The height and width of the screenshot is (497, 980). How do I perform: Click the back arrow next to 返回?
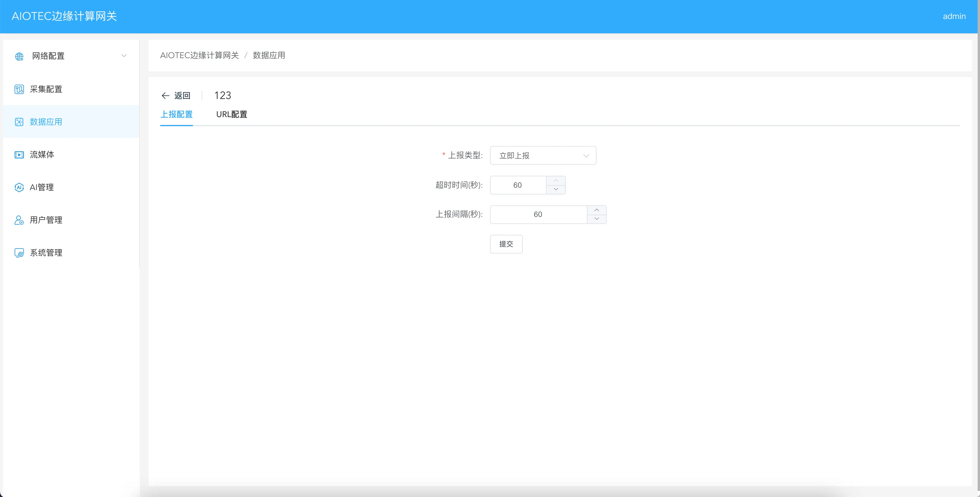[x=165, y=95]
